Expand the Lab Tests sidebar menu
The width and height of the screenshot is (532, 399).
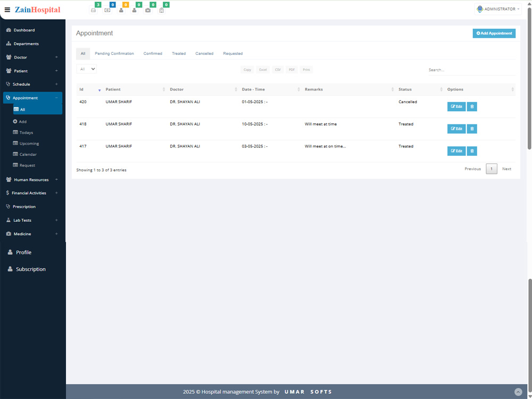(x=32, y=220)
